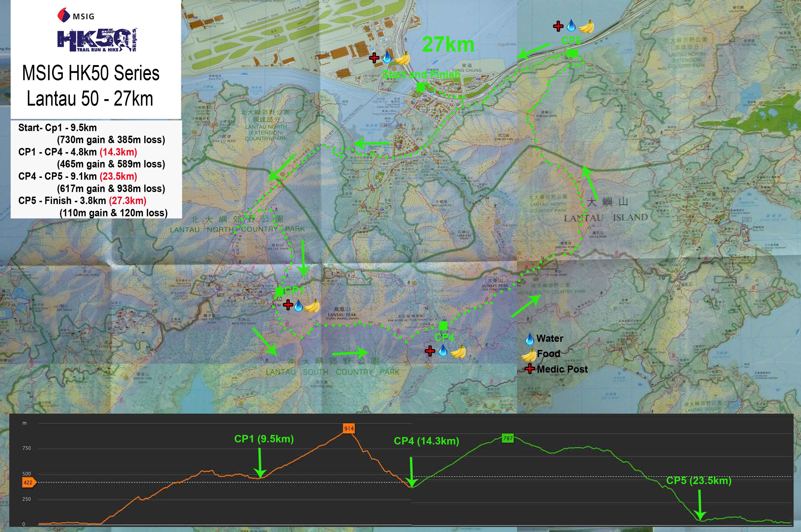The image size is (801, 532).
Task: Click the 'SUNSET PEAK' map label
Action: pos(495,286)
